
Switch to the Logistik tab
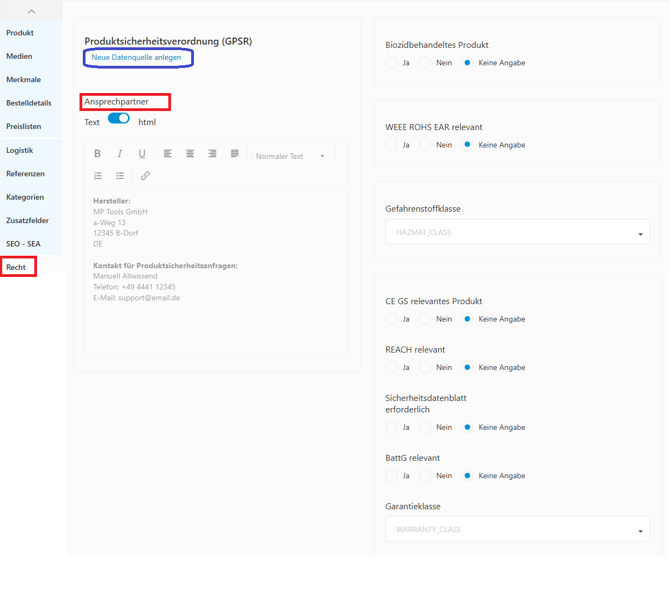[x=20, y=150]
